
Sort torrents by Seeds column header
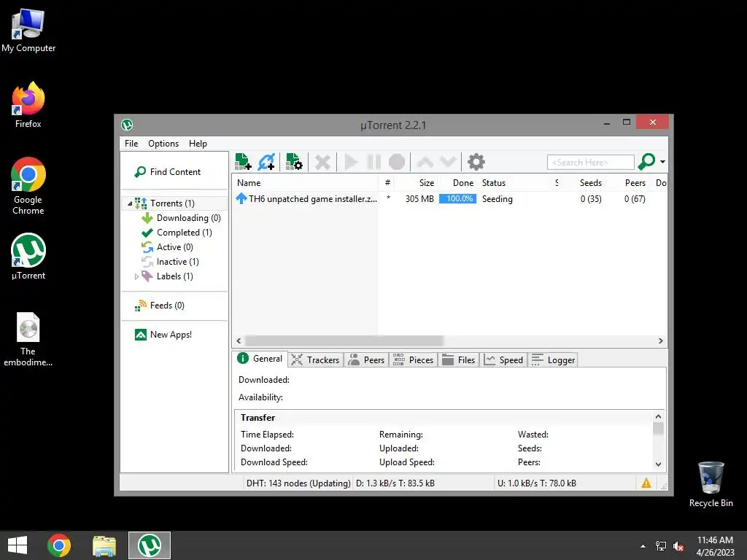[x=585, y=183]
